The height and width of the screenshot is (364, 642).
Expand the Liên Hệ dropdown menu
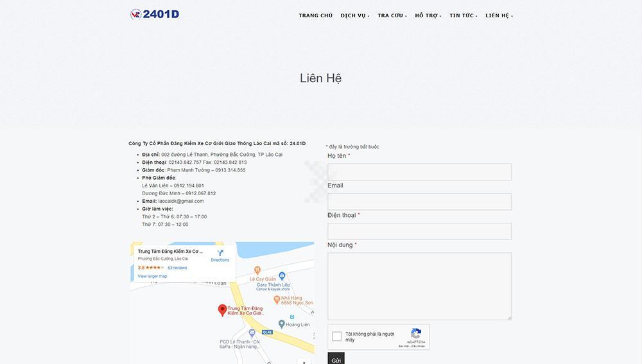pyautogui.click(x=499, y=15)
